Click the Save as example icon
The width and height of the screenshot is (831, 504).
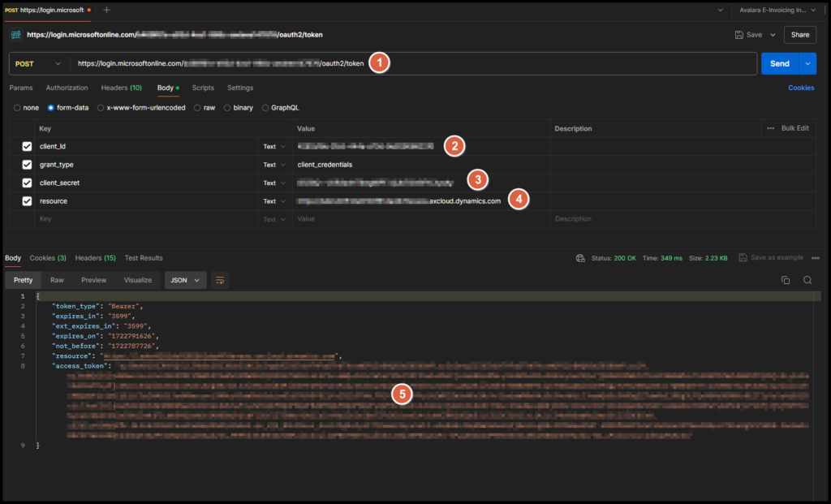(743, 257)
